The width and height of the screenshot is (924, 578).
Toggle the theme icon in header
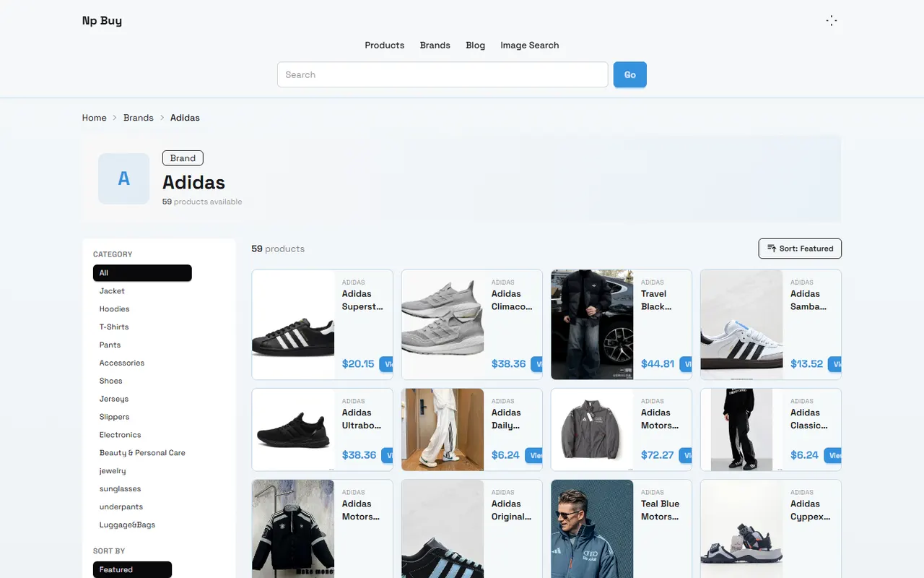click(x=831, y=21)
